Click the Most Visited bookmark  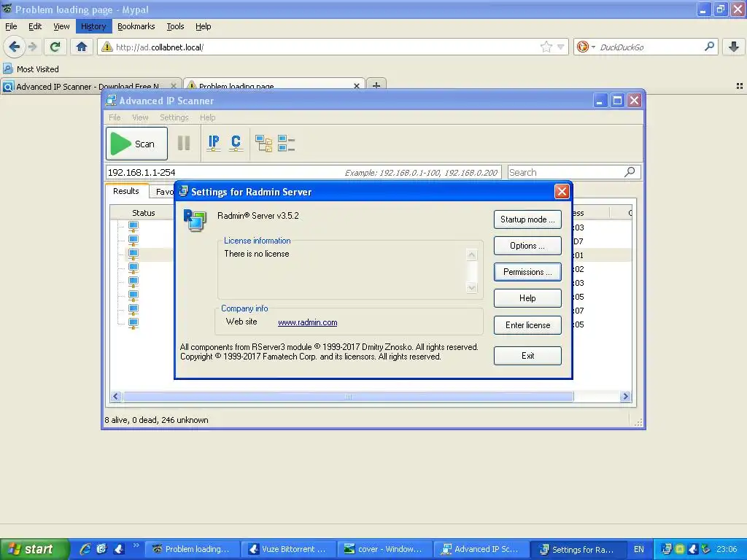(31, 69)
